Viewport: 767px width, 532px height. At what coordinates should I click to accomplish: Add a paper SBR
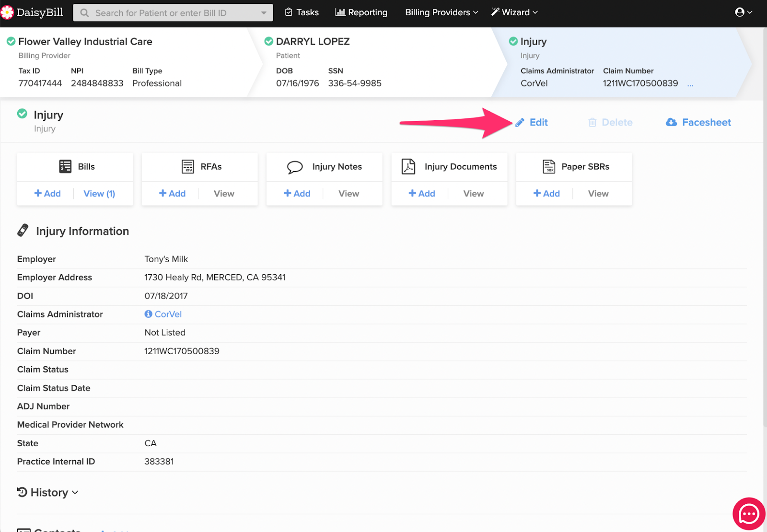[546, 194]
